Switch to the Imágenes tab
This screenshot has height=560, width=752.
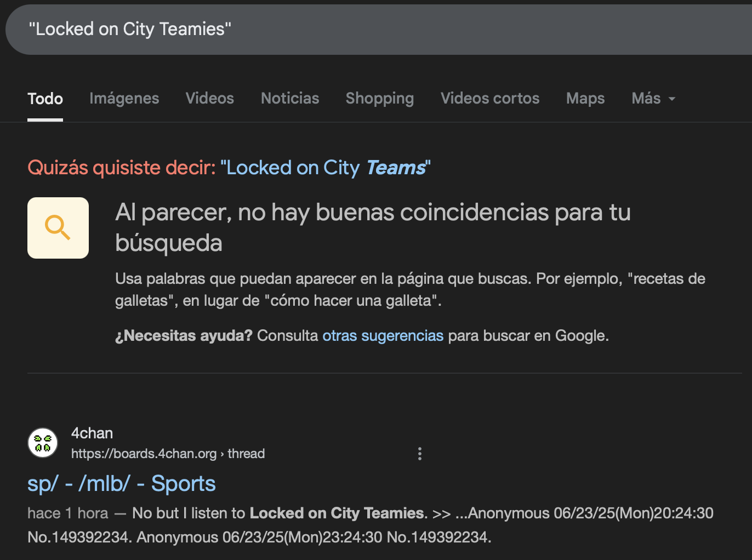click(124, 99)
